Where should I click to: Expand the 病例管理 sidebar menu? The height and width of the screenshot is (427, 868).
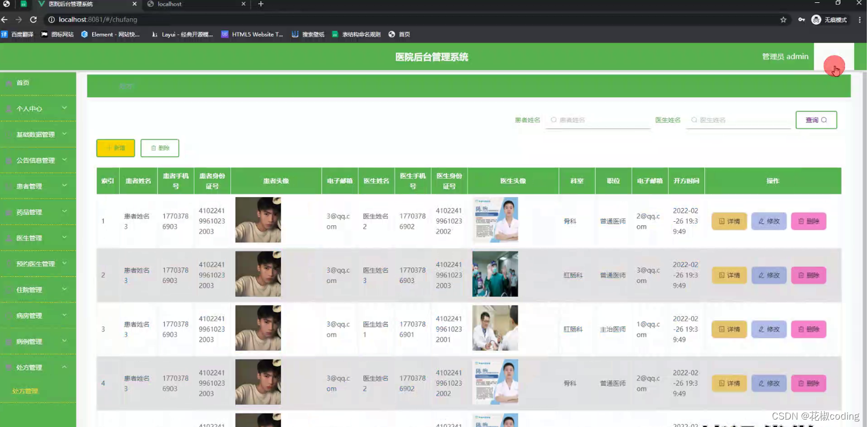click(x=38, y=341)
